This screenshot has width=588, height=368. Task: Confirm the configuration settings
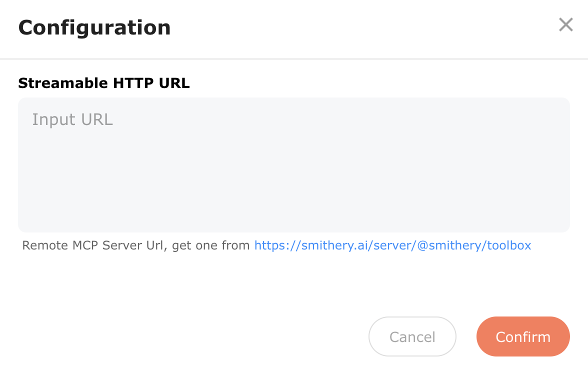[x=523, y=336]
